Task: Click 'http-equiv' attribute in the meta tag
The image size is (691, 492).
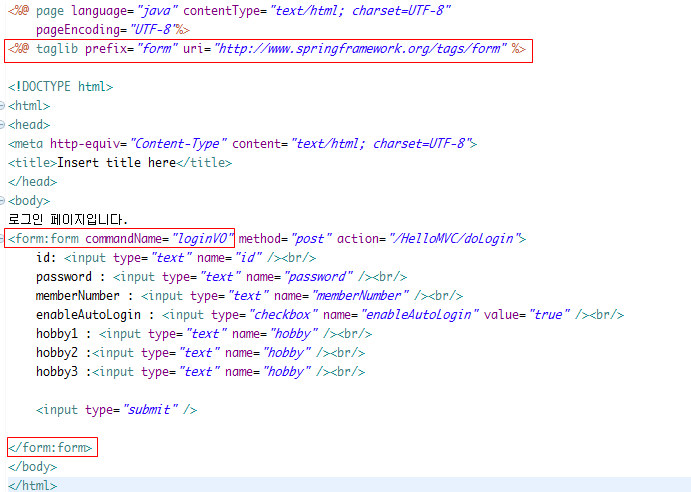Action: 85,144
